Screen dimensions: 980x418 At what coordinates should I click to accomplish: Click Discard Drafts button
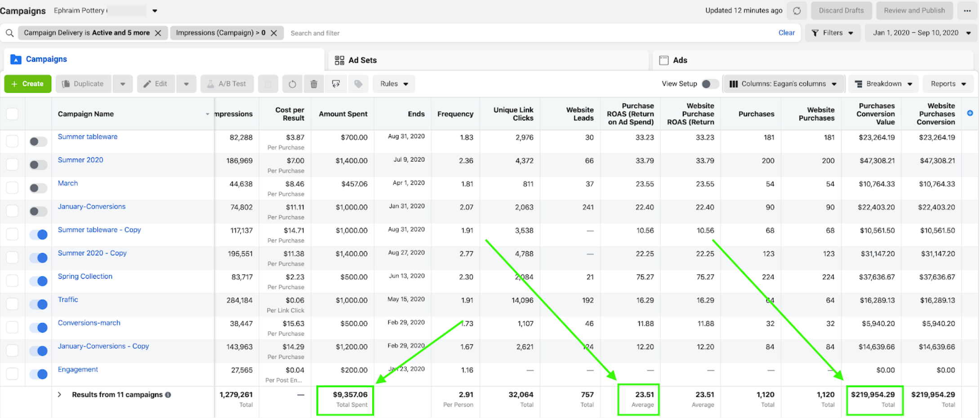pyautogui.click(x=841, y=11)
